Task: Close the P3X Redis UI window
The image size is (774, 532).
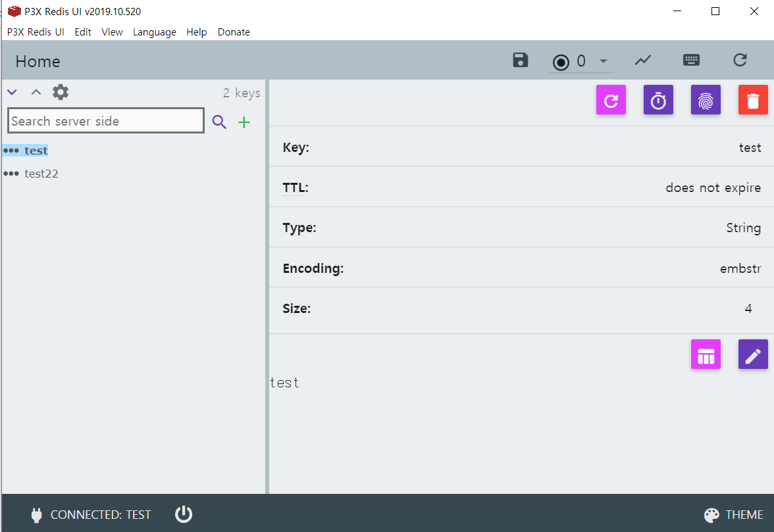Action: click(754, 11)
